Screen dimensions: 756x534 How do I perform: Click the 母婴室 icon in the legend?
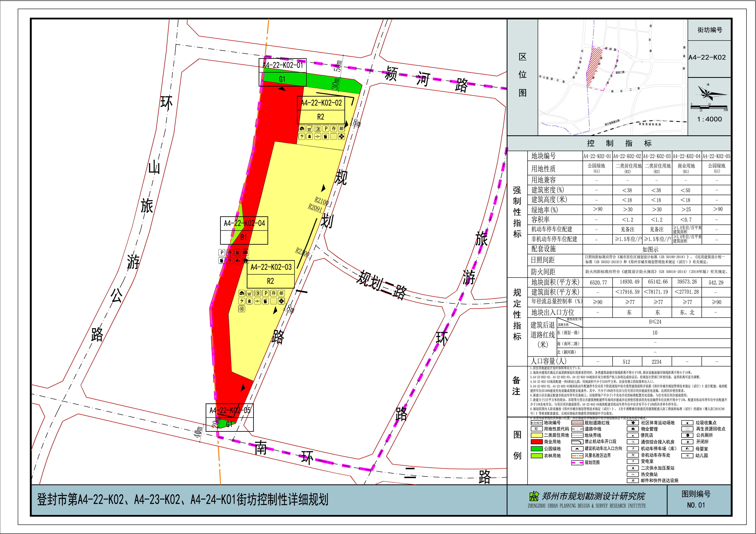[x=687, y=448]
